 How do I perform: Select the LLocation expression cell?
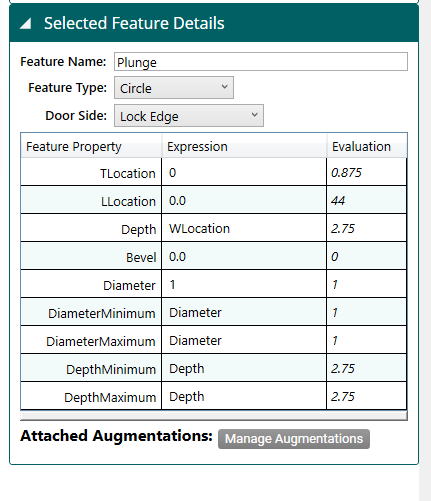coord(244,200)
